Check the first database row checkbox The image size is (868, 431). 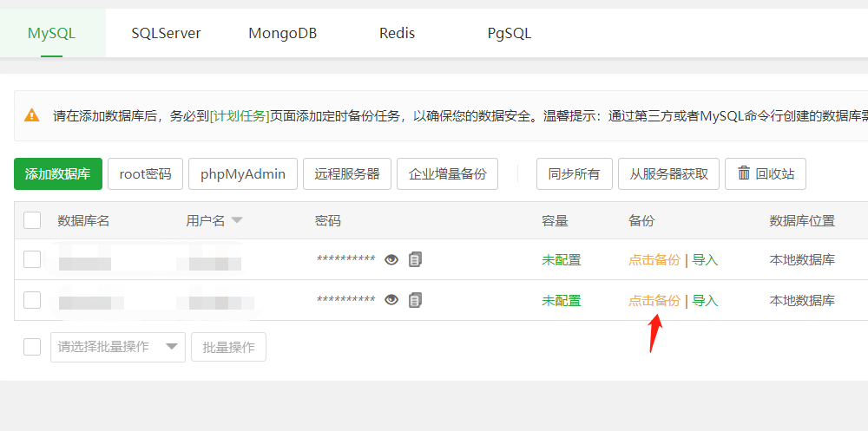point(32,259)
